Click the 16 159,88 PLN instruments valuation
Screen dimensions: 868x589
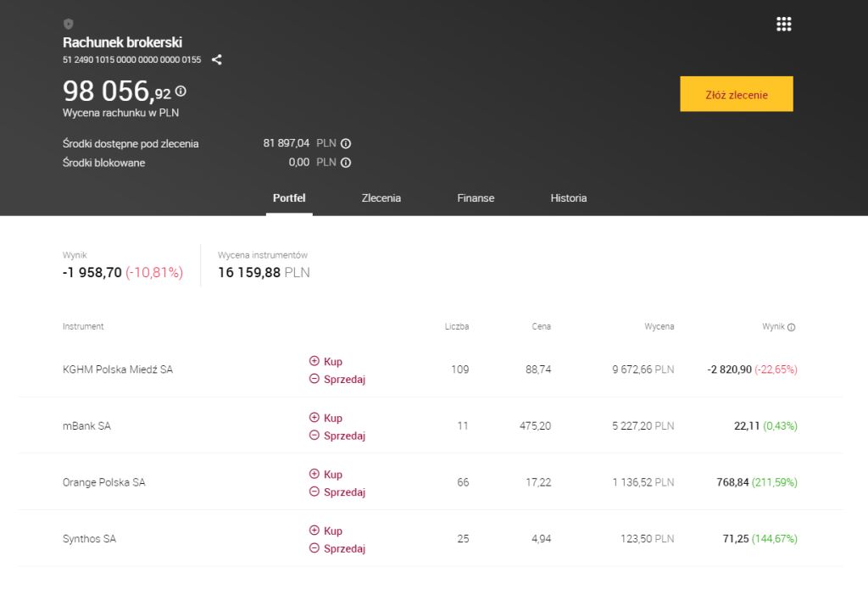point(264,272)
